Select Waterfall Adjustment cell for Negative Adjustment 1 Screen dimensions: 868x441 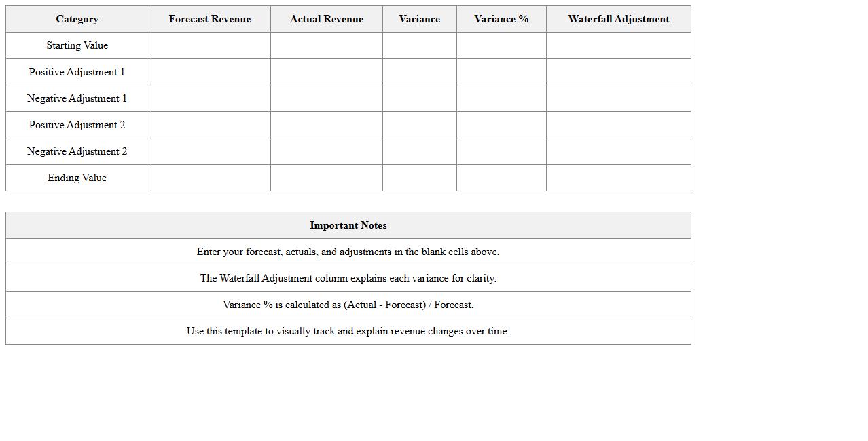(x=619, y=98)
